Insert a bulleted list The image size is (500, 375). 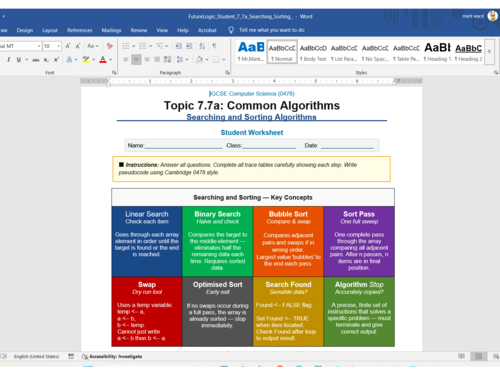click(126, 46)
